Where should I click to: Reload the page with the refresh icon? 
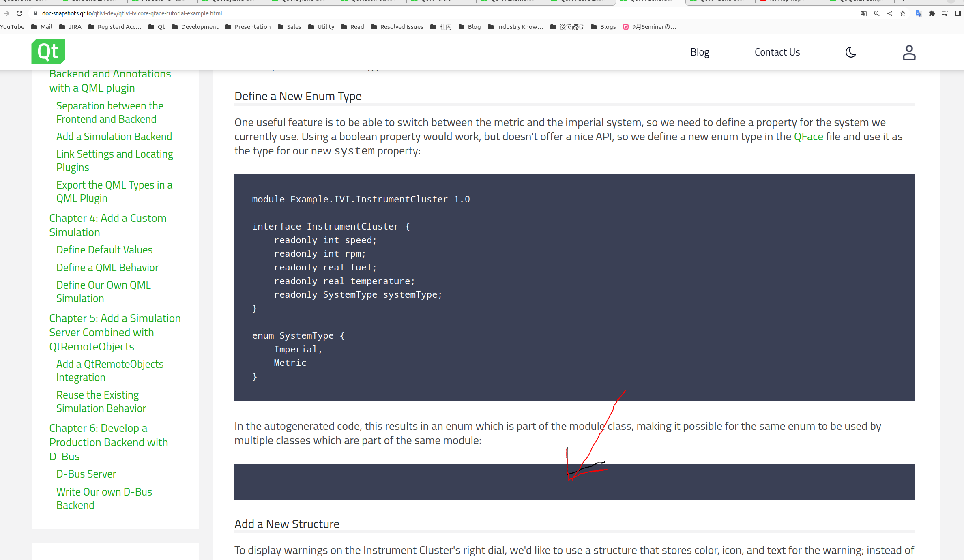(19, 13)
